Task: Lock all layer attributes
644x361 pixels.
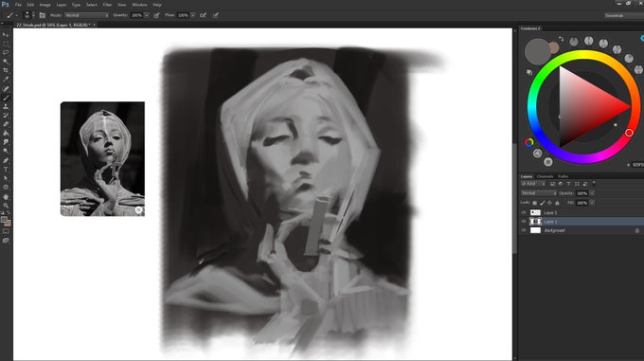Action: click(x=557, y=203)
